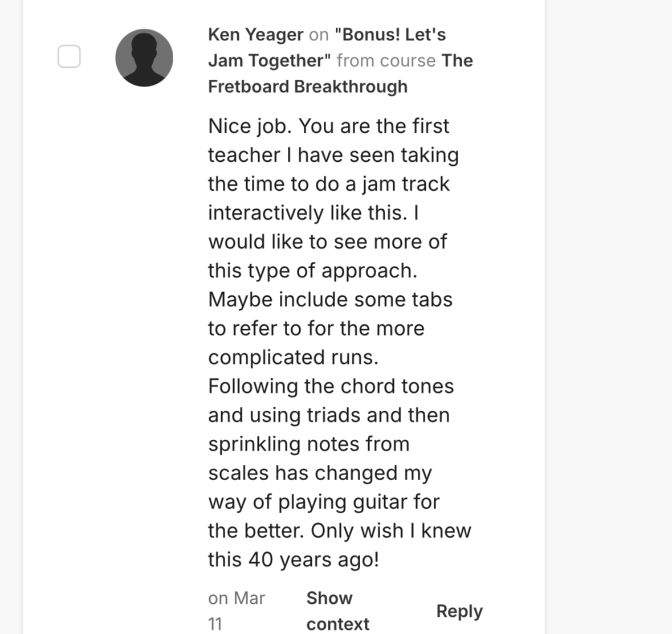Reply to Ken Yeager's comment

tap(459, 611)
